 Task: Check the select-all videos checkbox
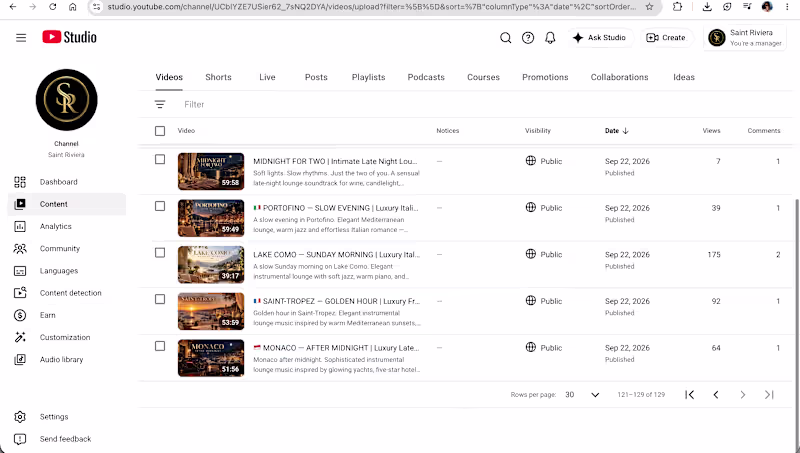tap(160, 131)
